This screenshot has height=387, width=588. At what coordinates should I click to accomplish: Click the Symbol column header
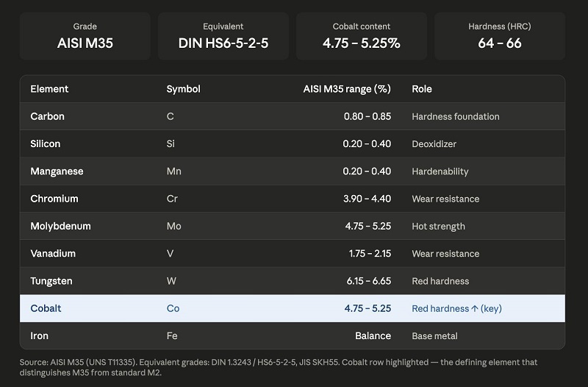tap(183, 89)
